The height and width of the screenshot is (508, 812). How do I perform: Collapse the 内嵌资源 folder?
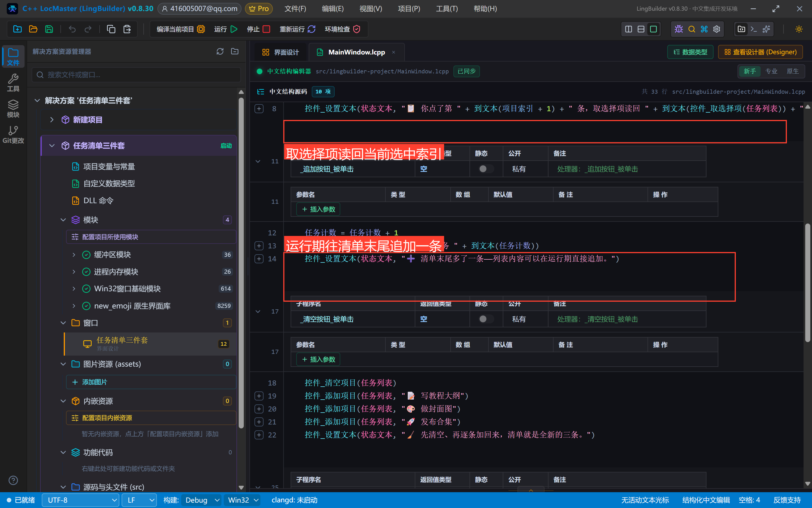[63, 401]
